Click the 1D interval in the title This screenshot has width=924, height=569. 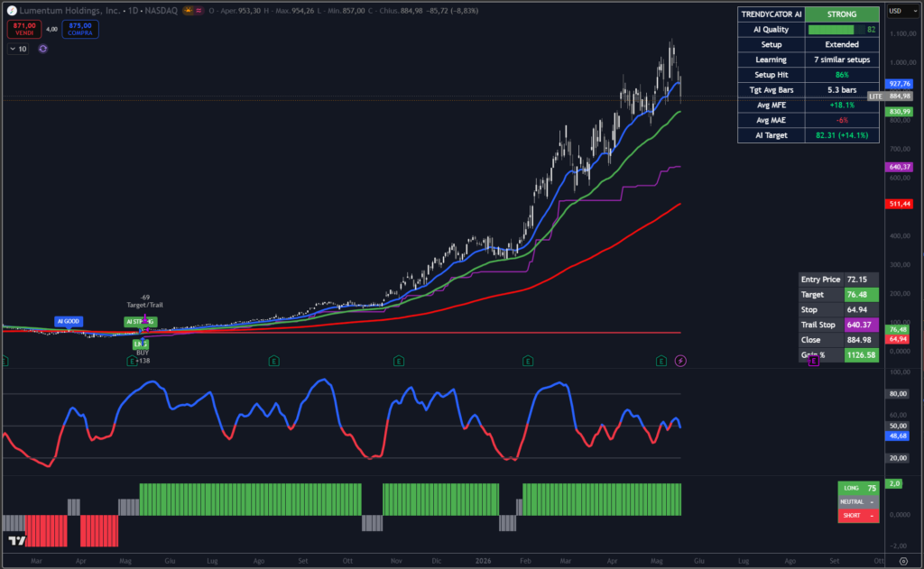pos(133,11)
